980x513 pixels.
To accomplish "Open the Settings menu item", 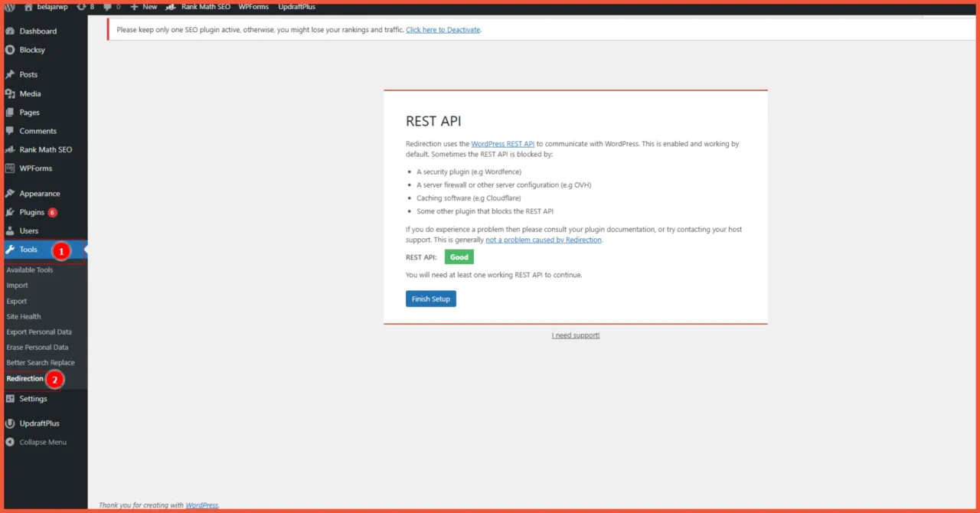I will pyautogui.click(x=34, y=398).
